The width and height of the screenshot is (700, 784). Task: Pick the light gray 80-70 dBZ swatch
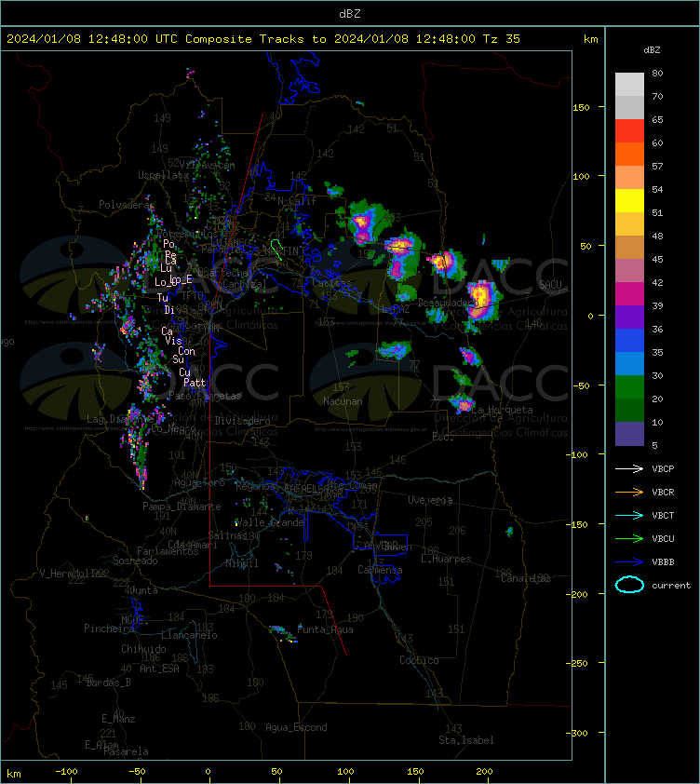(x=629, y=85)
